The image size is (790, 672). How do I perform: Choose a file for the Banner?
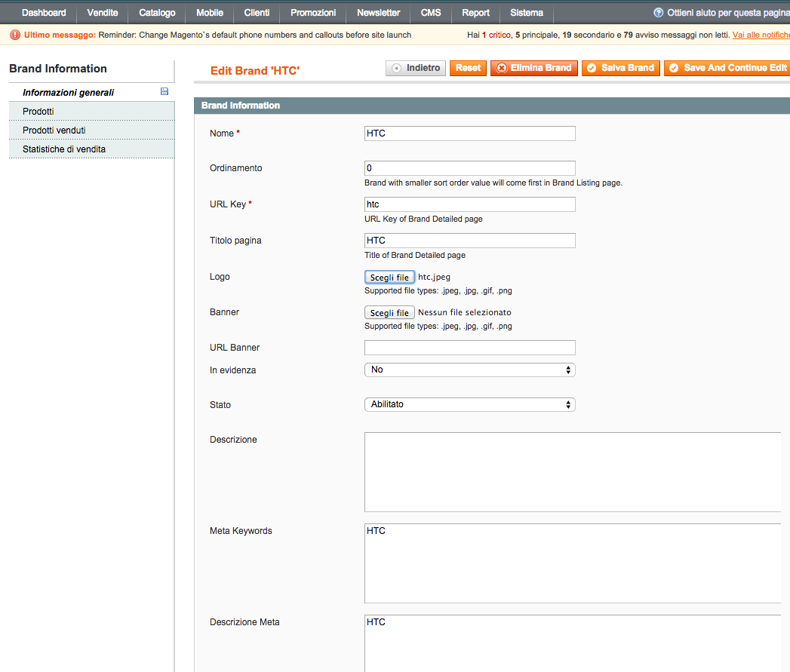pos(389,312)
